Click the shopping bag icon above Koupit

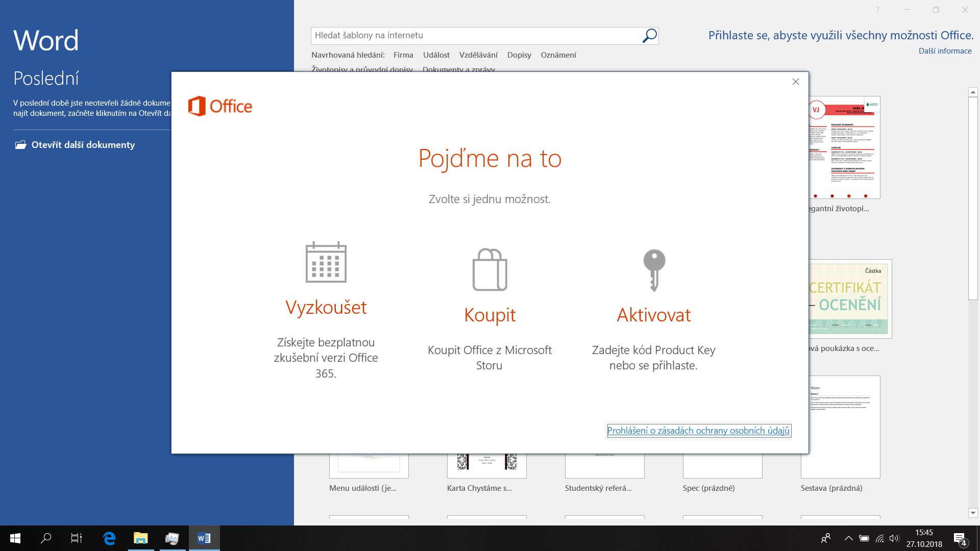[489, 269]
